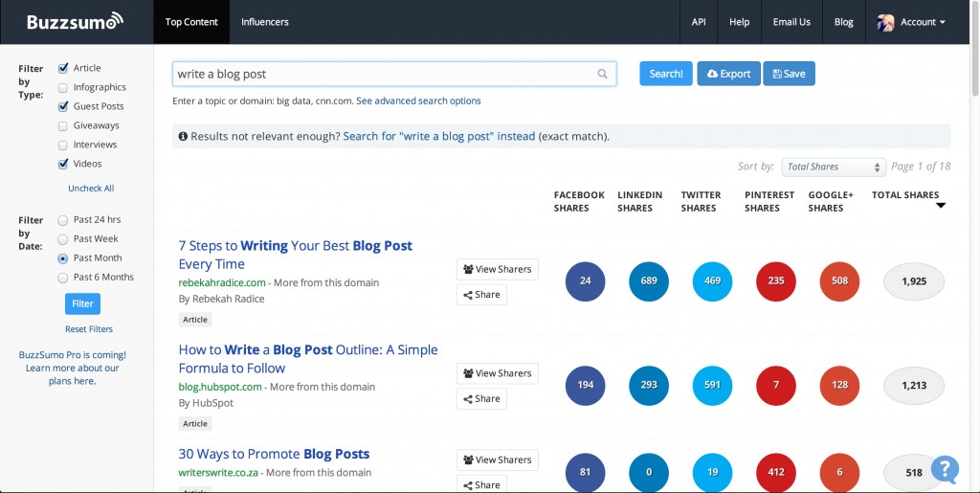
Task: View Sharers for 30 Ways to Promote
Action: click(x=498, y=459)
